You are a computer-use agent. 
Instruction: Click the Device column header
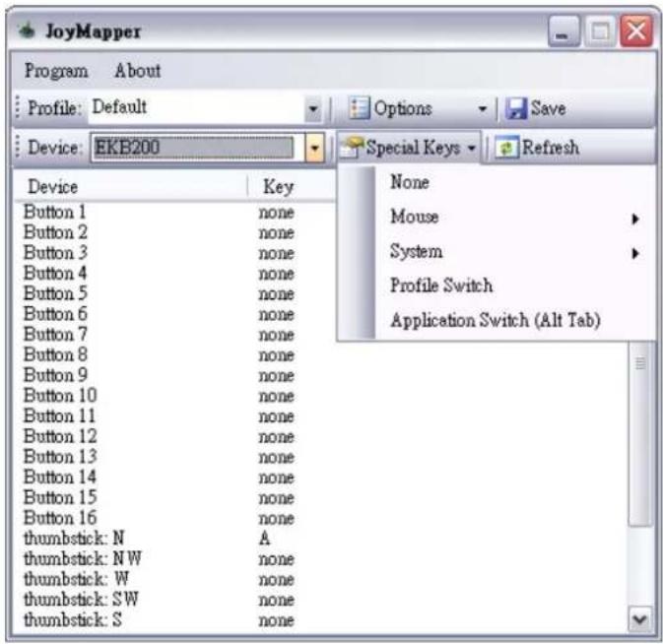(x=130, y=186)
